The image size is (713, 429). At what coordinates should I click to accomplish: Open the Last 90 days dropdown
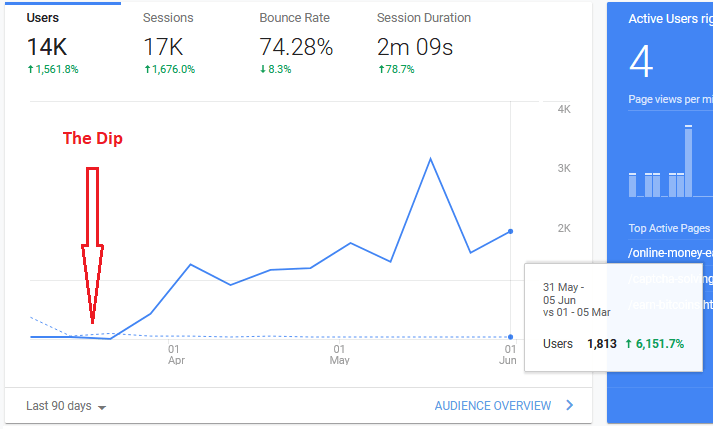(x=66, y=406)
